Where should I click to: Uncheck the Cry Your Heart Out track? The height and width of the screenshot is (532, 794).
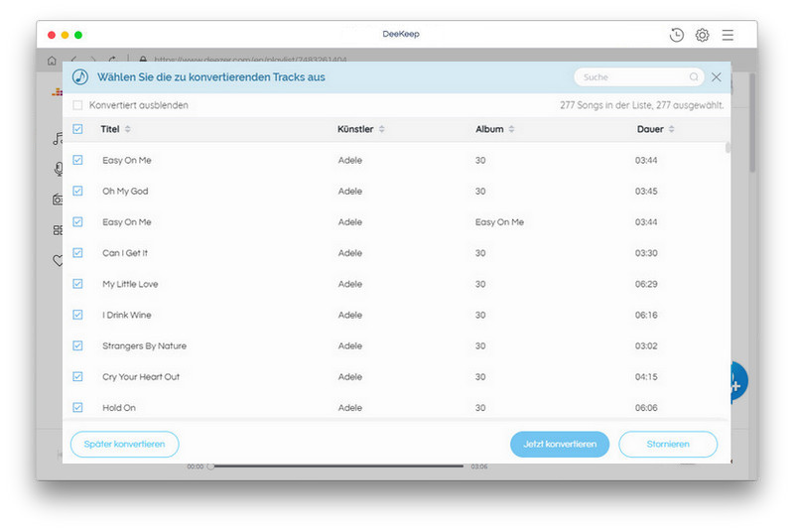pos(77,376)
